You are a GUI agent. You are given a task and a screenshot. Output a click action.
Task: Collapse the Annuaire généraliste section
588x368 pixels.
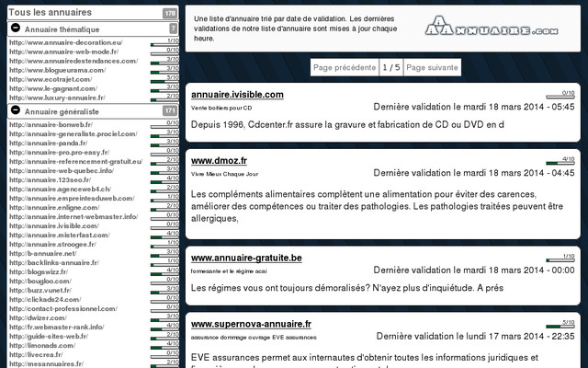(16, 110)
